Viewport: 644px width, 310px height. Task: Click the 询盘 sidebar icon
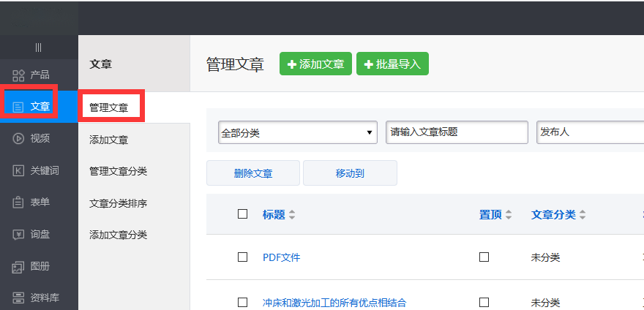tap(19, 235)
